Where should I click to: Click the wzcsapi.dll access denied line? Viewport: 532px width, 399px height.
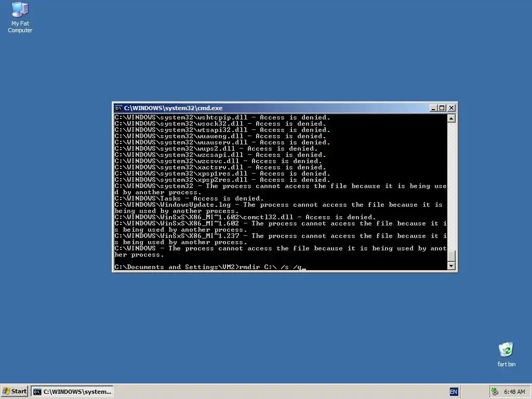pos(220,155)
